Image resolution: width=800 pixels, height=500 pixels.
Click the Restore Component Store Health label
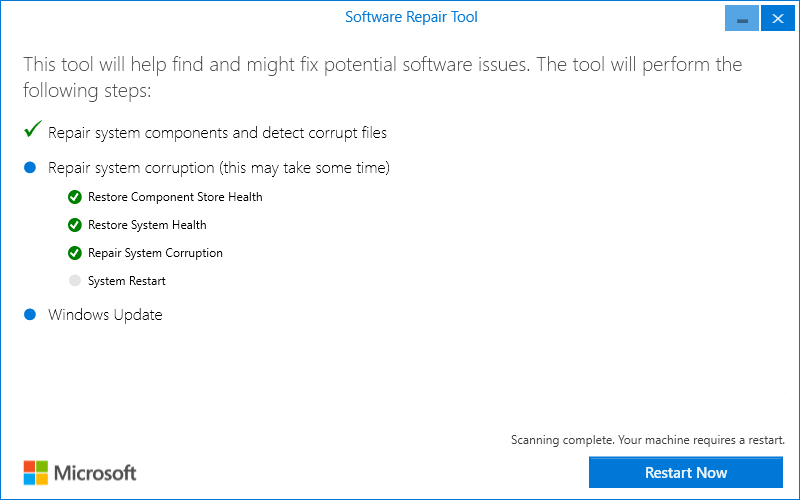coord(175,197)
